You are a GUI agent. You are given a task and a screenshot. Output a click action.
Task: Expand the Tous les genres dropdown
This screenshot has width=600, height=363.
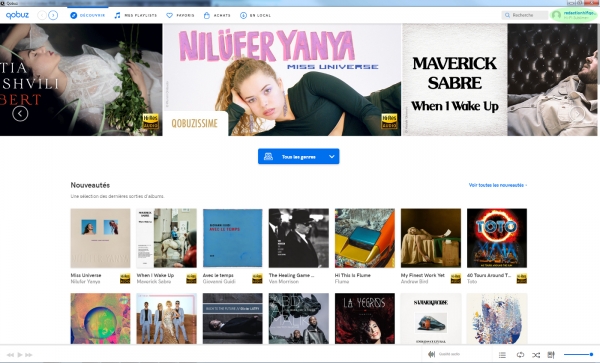pos(298,156)
